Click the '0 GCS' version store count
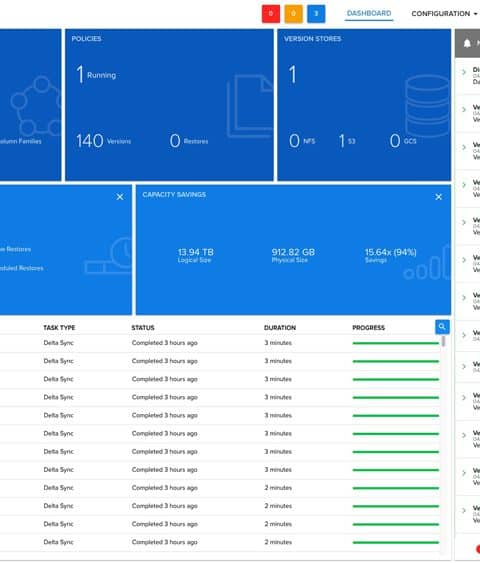480x563 pixels. point(403,141)
